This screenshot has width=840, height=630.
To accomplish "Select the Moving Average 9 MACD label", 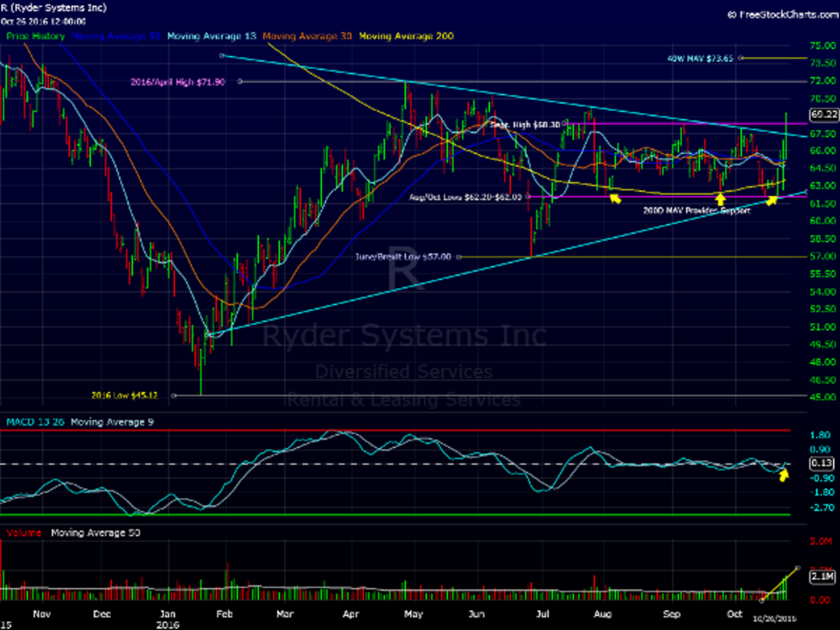I will (x=111, y=422).
